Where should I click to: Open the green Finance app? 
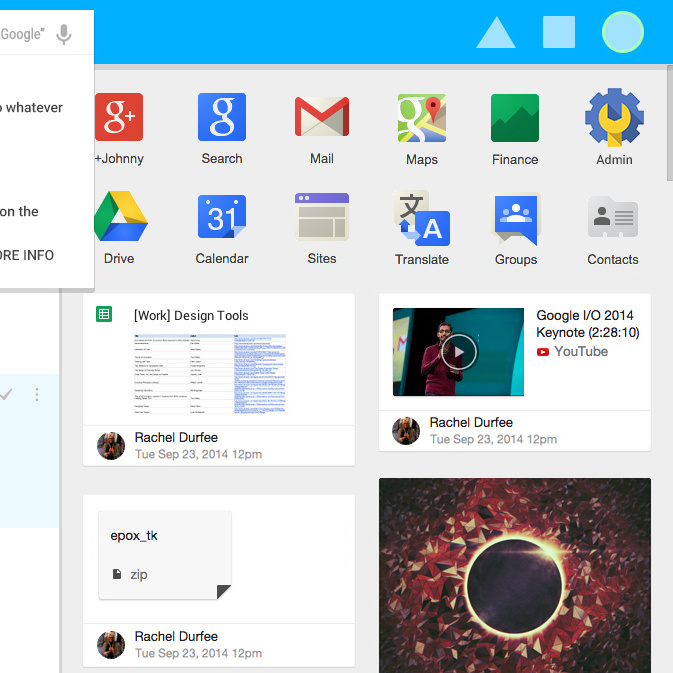[515, 118]
